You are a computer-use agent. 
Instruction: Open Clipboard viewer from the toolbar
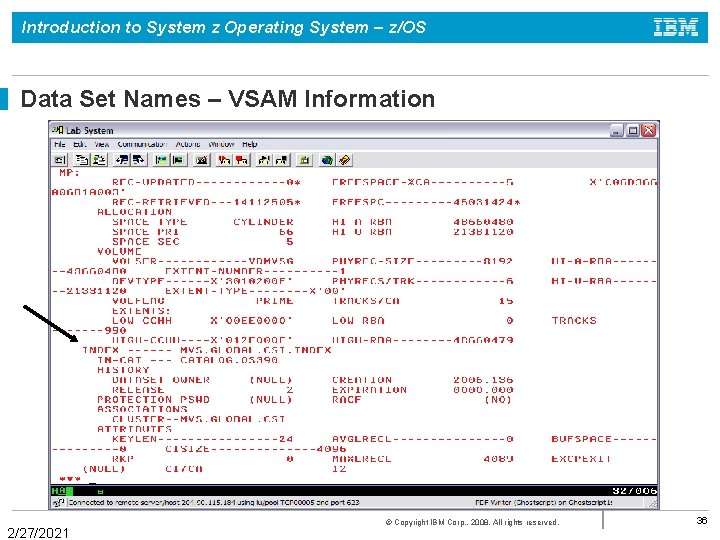[304, 160]
